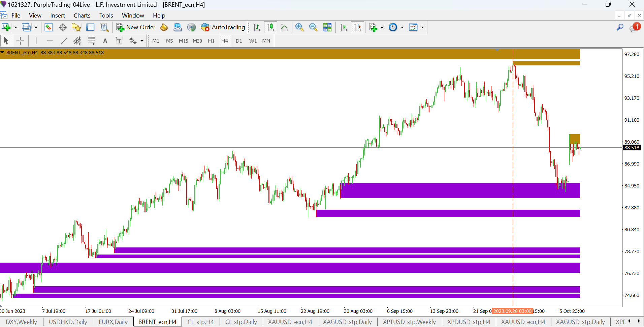Click the Zoom In magnifier icon
Viewport: 644px width, 327px height.
click(299, 27)
